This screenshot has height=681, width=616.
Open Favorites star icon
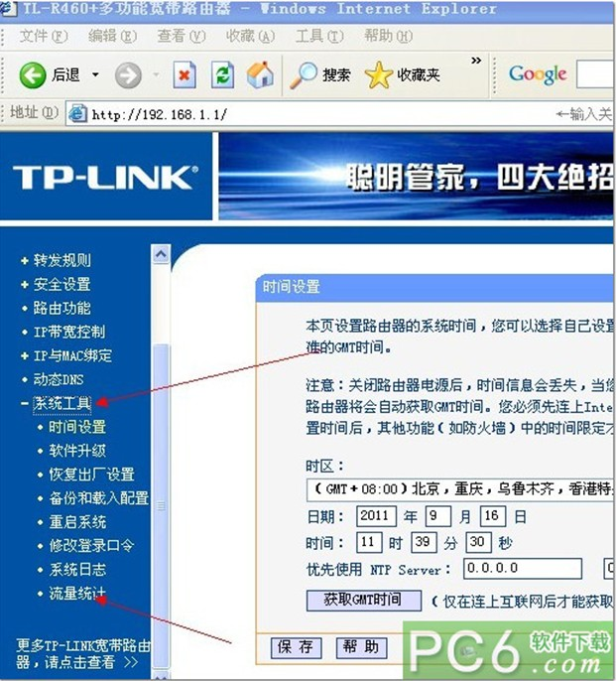pos(379,75)
